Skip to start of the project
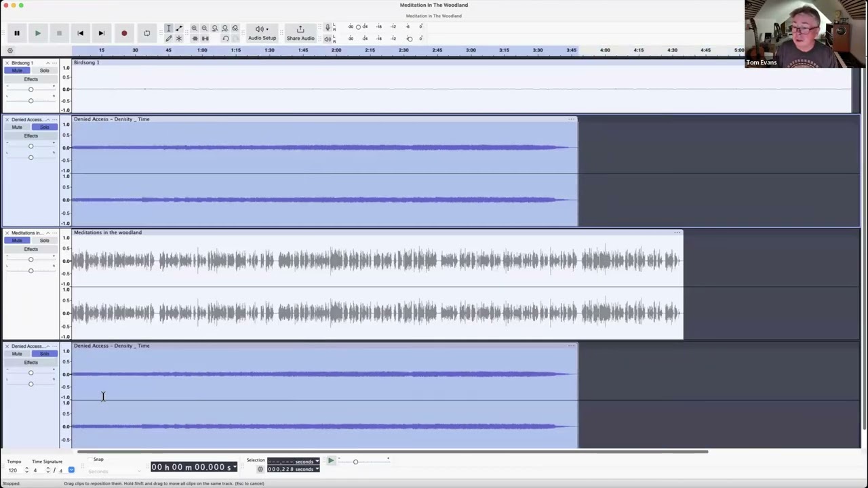The height and width of the screenshot is (488, 868). (x=80, y=33)
